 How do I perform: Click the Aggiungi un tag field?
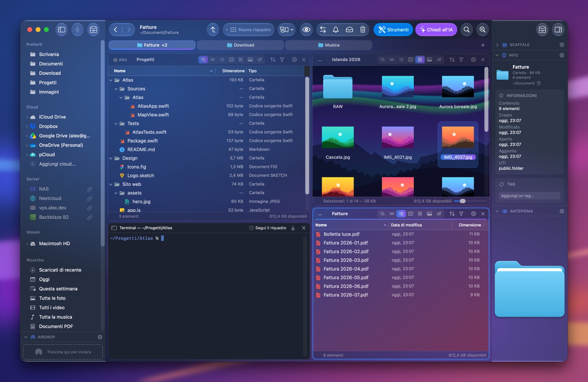pyautogui.click(x=529, y=196)
